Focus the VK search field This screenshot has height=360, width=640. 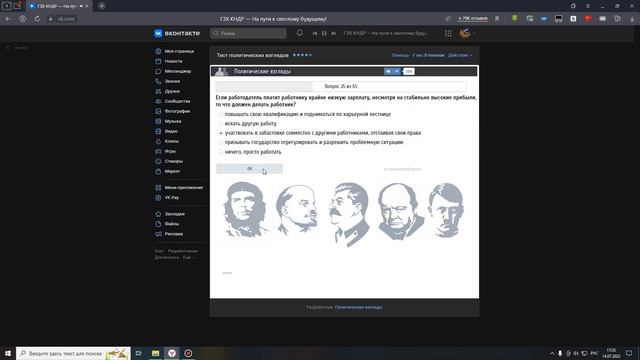click(x=248, y=33)
